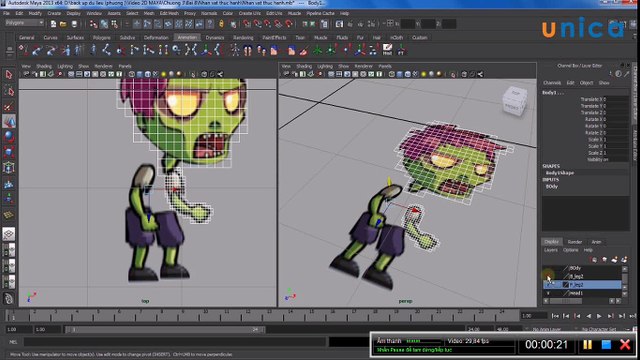This screenshot has height=360, width=640.
Task: Enable Snap to points magnet icon
Action: [x=268, y=24]
